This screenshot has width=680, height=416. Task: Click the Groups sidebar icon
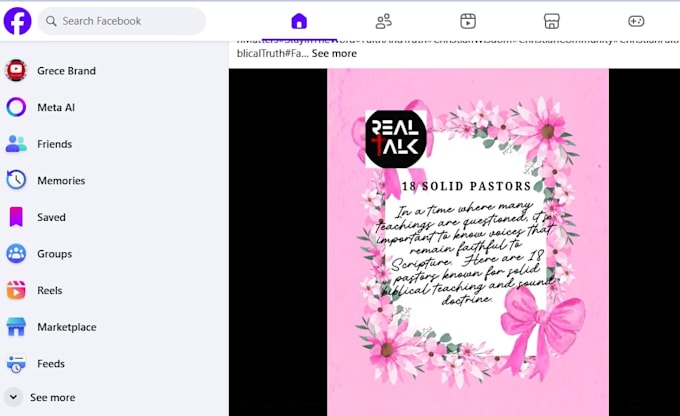point(16,253)
